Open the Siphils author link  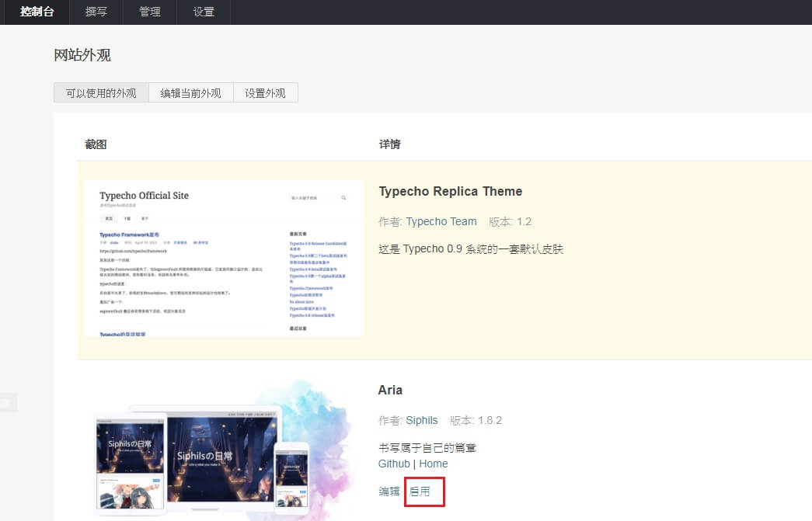coord(422,420)
